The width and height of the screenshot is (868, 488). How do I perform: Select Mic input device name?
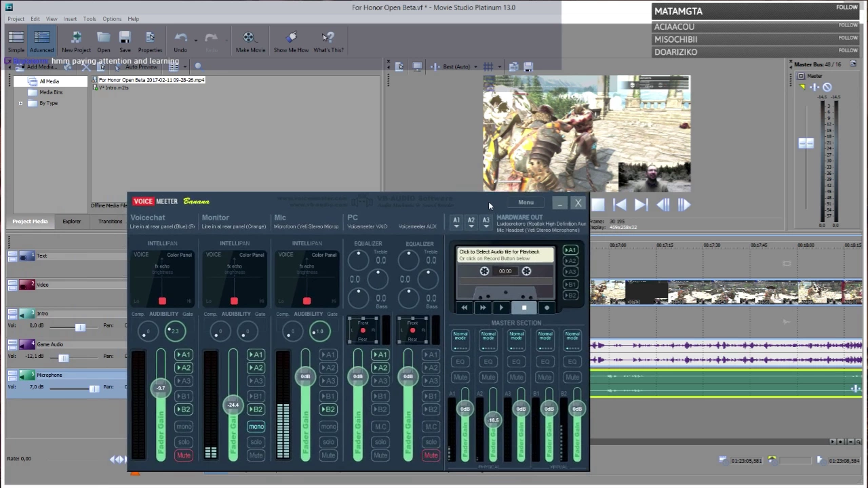pyautogui.click(x=306, y=226)
